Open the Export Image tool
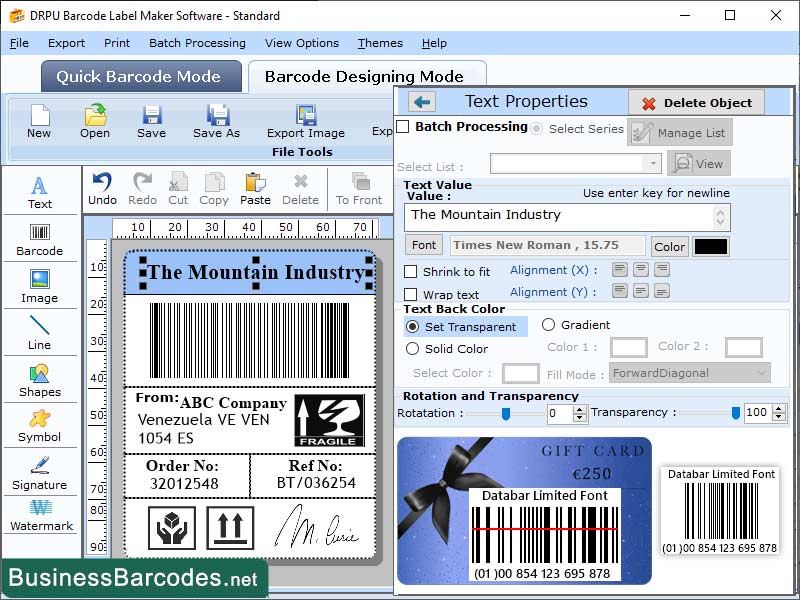 pyautogui.click(x=305, y=125)
